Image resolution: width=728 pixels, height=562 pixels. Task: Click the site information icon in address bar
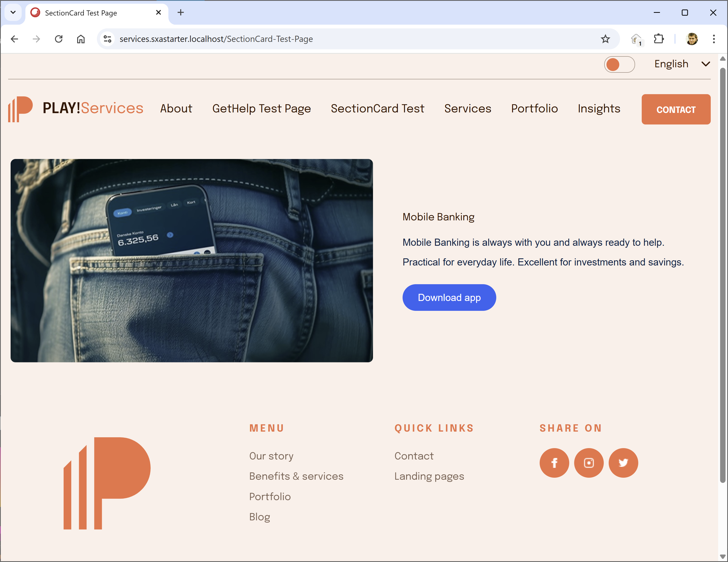point(107,39)
